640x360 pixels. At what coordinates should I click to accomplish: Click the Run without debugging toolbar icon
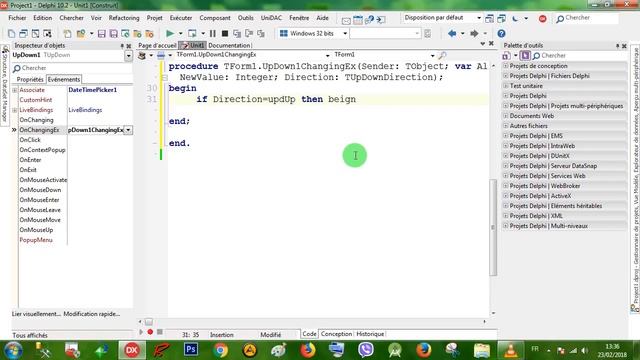(x=192, y=33)
